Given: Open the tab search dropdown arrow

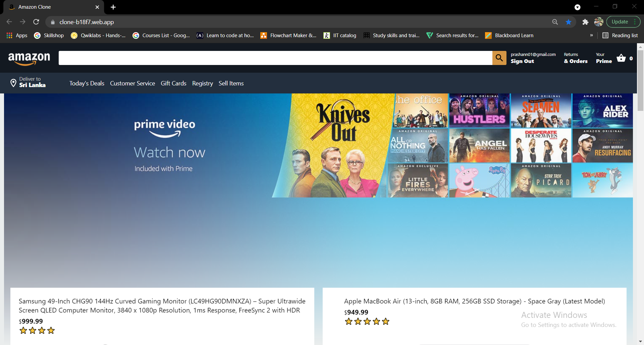Looking at the screenshot, I should (x=577, y=7).
